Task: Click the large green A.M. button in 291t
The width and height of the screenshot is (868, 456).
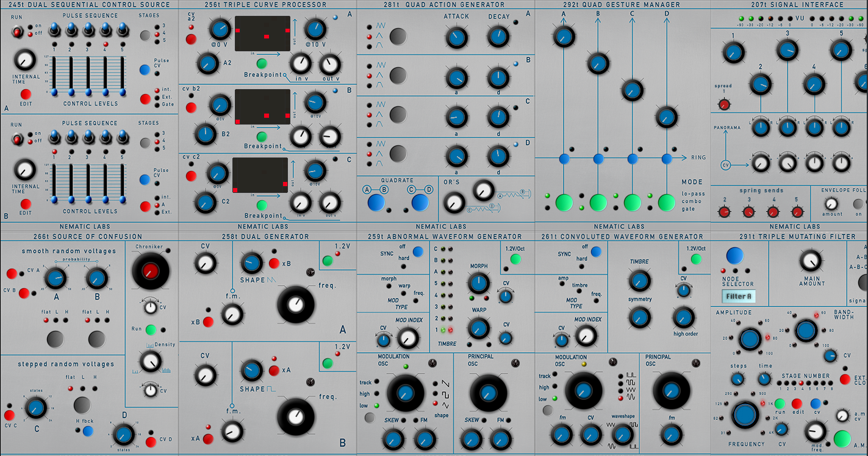Action: (842, 439)
